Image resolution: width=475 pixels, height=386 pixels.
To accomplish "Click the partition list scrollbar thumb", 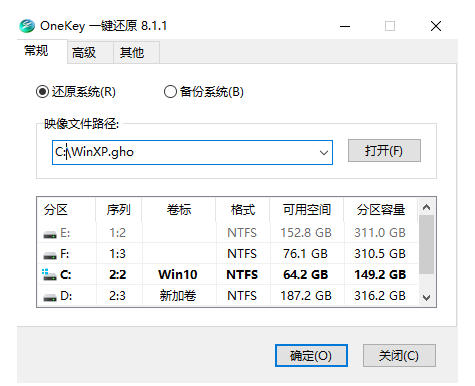I will tap(426, 244).
